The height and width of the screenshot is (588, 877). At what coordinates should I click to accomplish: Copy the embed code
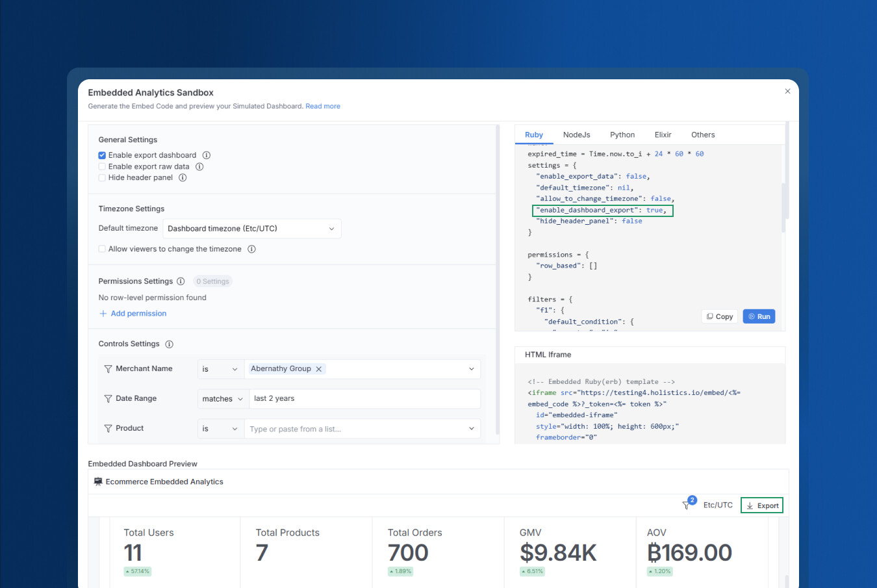720,316
